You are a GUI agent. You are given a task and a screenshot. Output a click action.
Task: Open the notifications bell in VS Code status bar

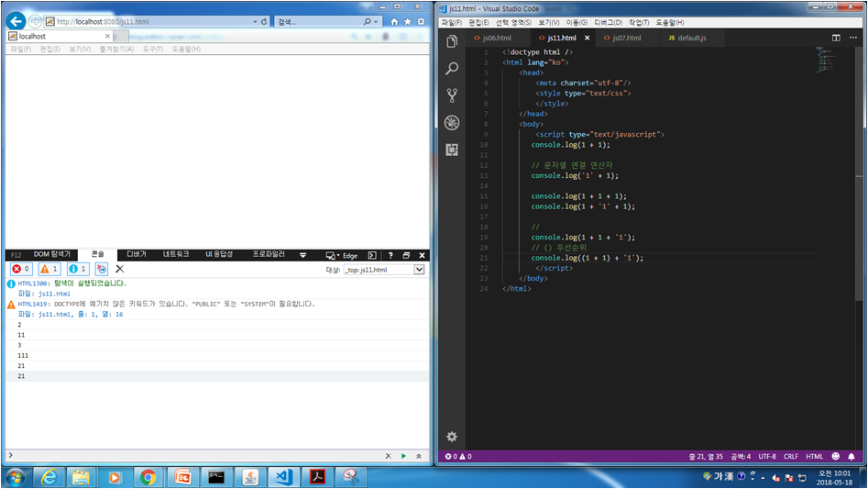coord(852,456)
